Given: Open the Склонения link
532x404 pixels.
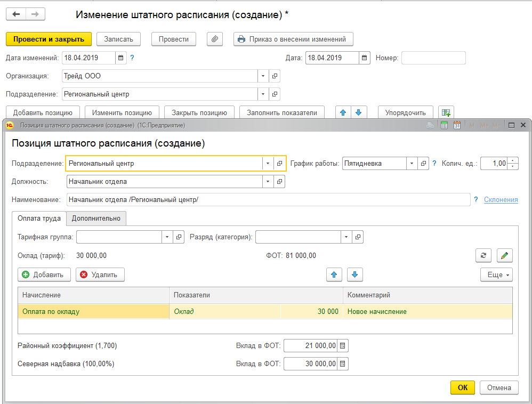Looking at the screenshot, I should click(x=501, y=199).
